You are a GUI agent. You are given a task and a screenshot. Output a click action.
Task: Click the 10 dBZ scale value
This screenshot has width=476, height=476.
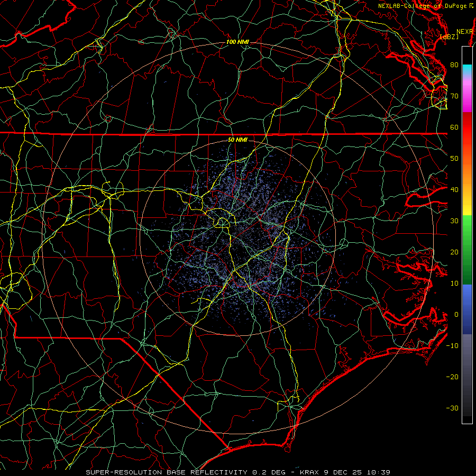(x=454, y=283)
